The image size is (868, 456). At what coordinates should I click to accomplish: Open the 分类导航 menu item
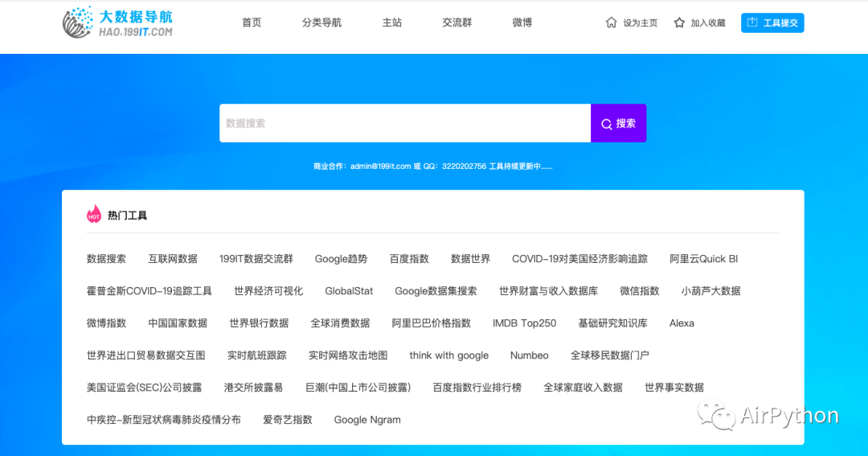pos(321,23)
